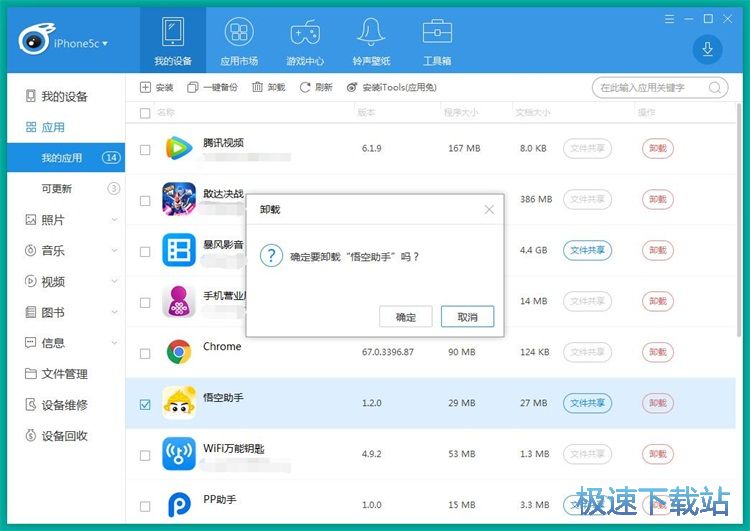
Task: Check the 敢达决战 row checkbox
Action: pos(145,200)
